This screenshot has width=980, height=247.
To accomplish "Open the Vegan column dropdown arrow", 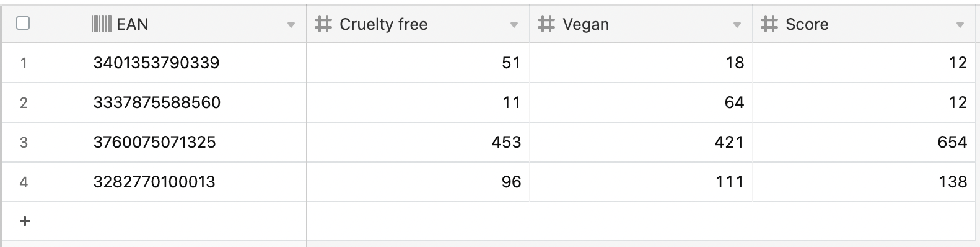I will coord(737,25).
